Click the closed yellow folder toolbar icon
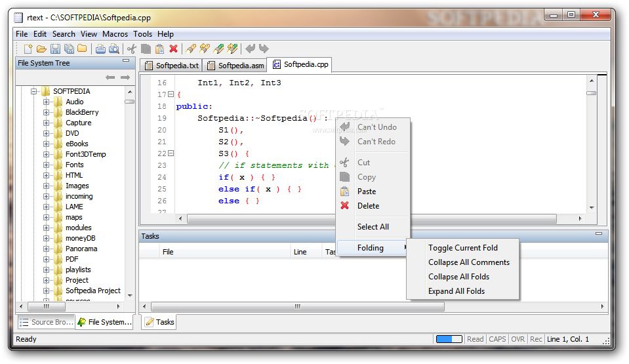Screen dimensions: 629x364 click(x=82, y=49)
